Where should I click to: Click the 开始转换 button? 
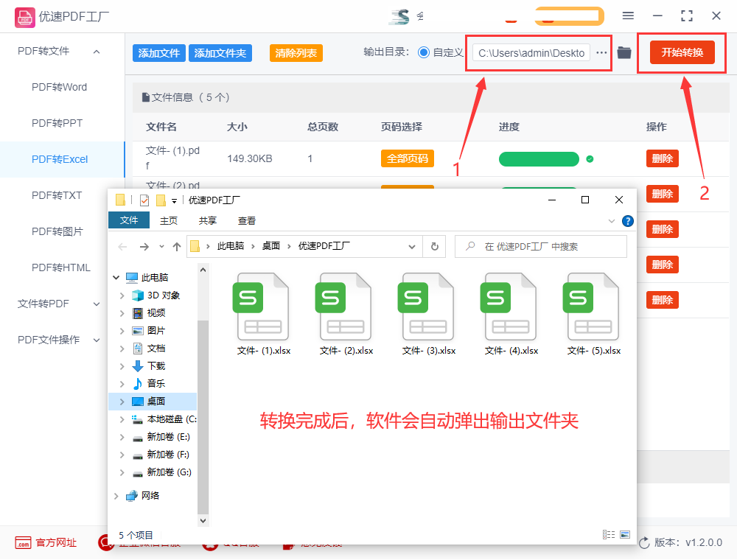pyautogui.click(x=682, y=52)
